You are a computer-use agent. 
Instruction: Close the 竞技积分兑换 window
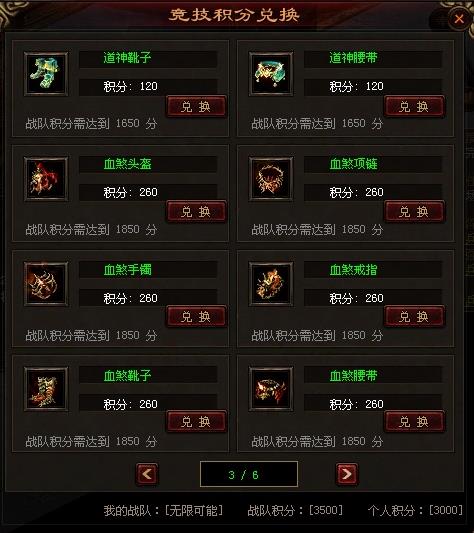459,19
